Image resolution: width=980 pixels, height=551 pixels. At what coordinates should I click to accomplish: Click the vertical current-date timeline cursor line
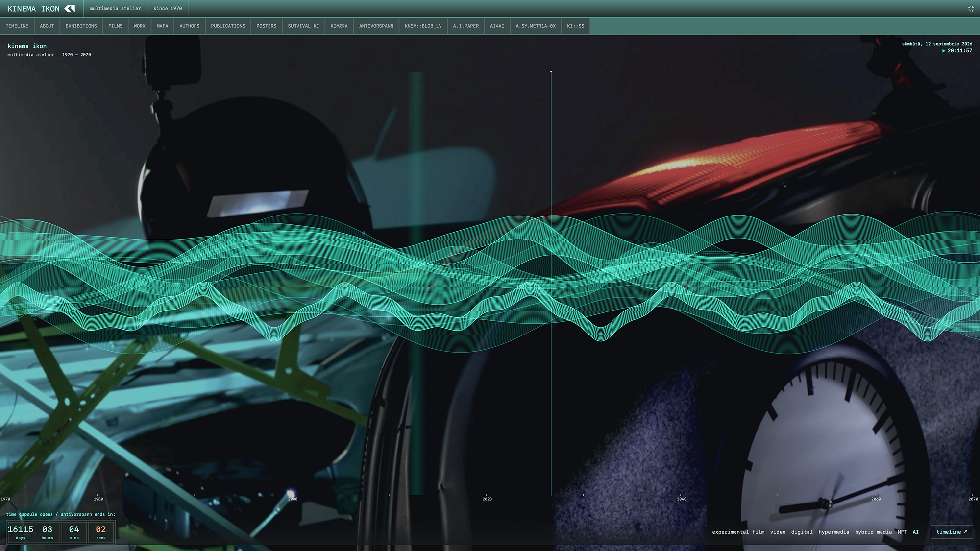(x=551, y=283)
